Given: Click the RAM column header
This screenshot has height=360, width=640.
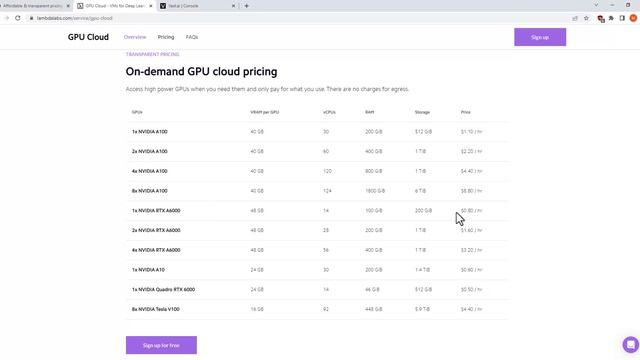Looking at the screenshot, I should 369,112.
